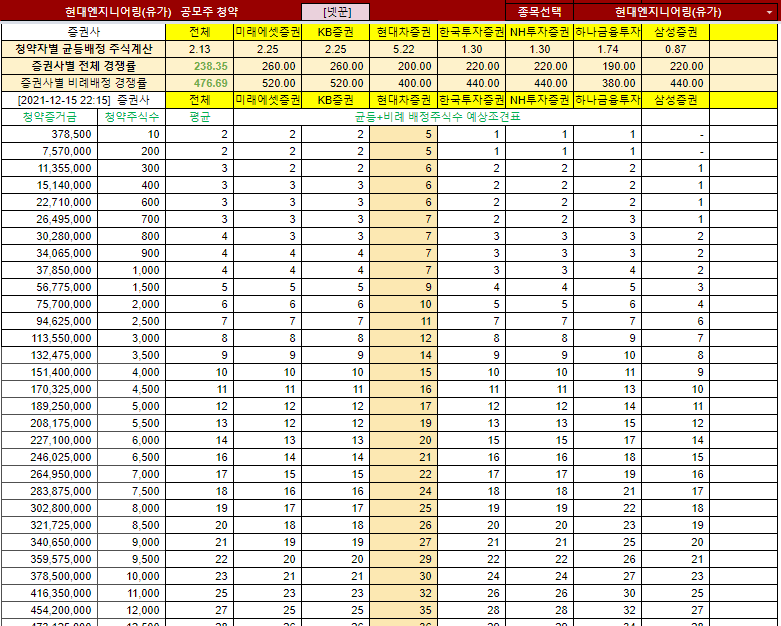Select the 4,500 subscription shares cell
Viewport: 781px width, 626px height.
[x=131, y=389]
